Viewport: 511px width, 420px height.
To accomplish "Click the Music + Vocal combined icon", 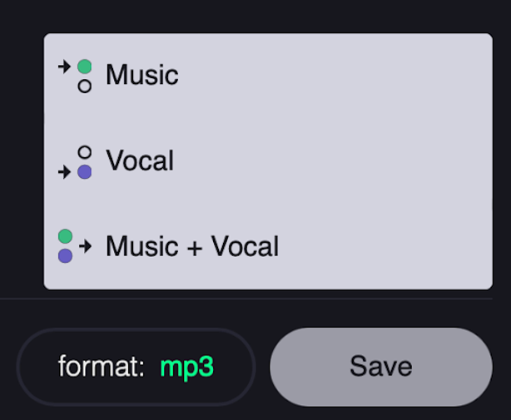I will pyautogui.click(x=74, y=246).
